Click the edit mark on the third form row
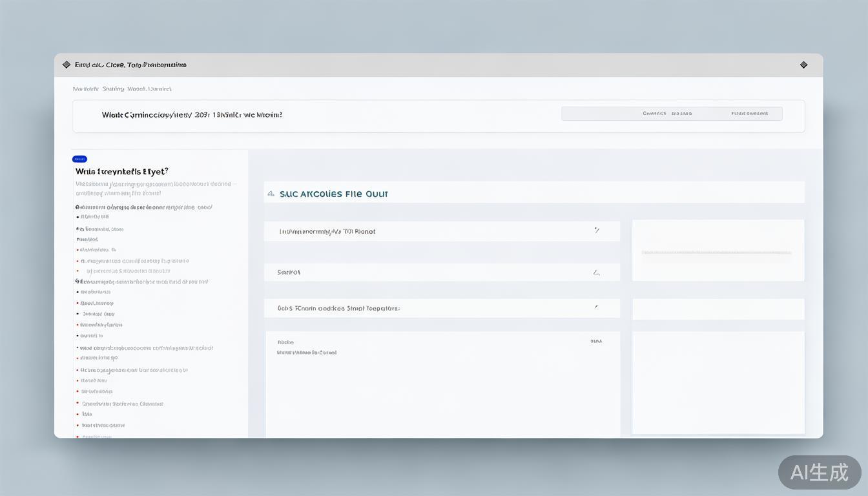The width and height of the screenshot is (868, 496). [596, 307]
